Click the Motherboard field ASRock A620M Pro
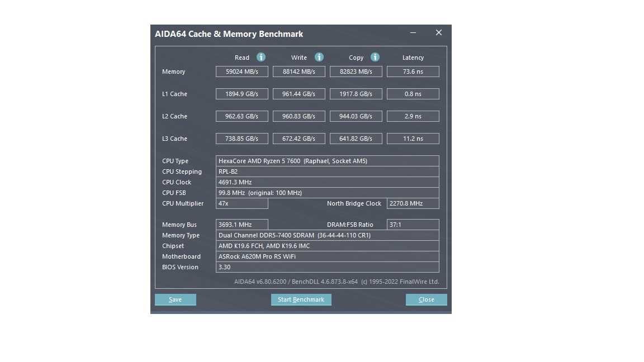 [x=328, y=256]
